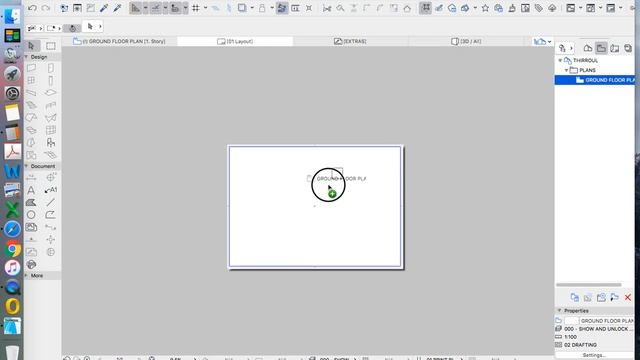
Task: Click the 1:100 scale property
Action: click(570, 337)
